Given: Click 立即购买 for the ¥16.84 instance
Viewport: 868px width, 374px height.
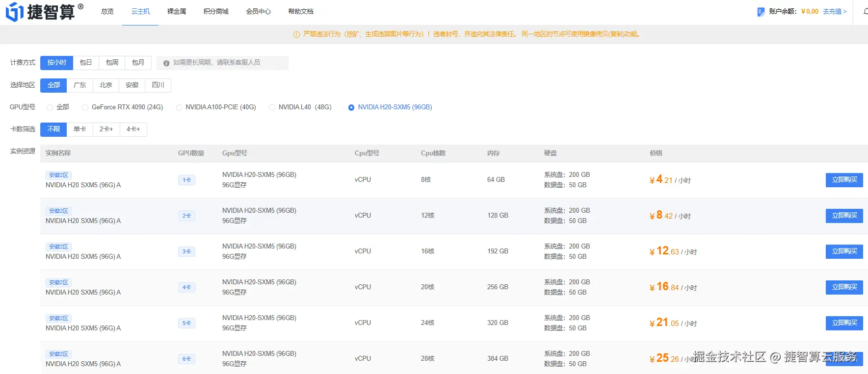Looking at the screenshot, I should tap(844, 287).
